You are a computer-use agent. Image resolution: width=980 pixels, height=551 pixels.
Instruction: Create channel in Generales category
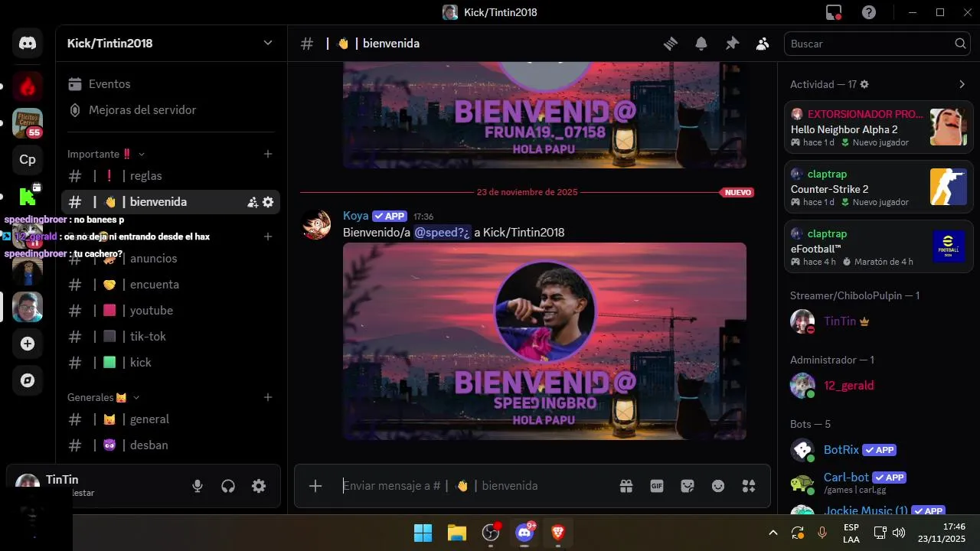coord(268,397)
